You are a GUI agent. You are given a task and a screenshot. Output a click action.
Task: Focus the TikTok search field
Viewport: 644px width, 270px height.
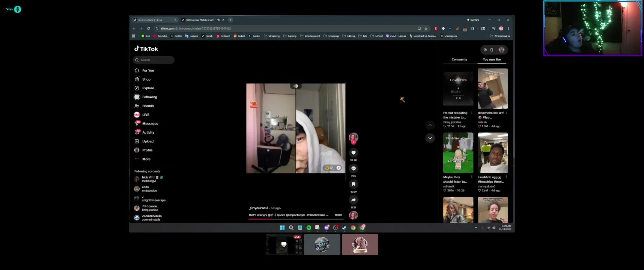point(154,60)
